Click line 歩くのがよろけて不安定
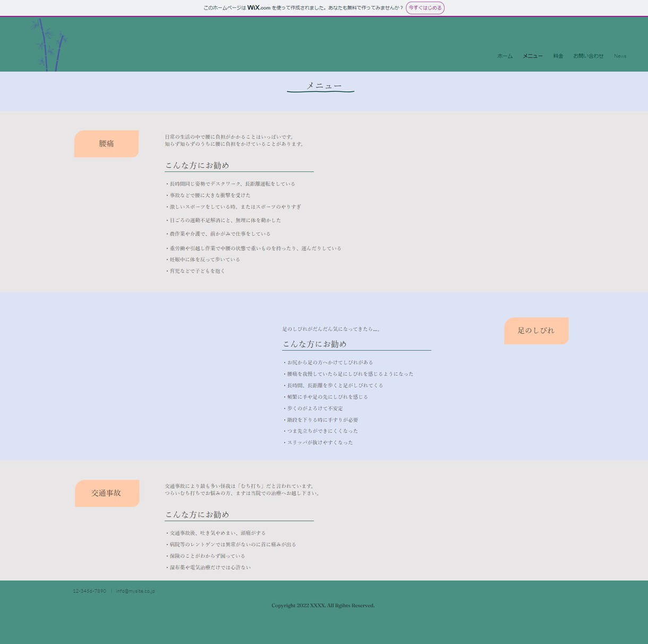648x644 pixels. tap(312, 409)
